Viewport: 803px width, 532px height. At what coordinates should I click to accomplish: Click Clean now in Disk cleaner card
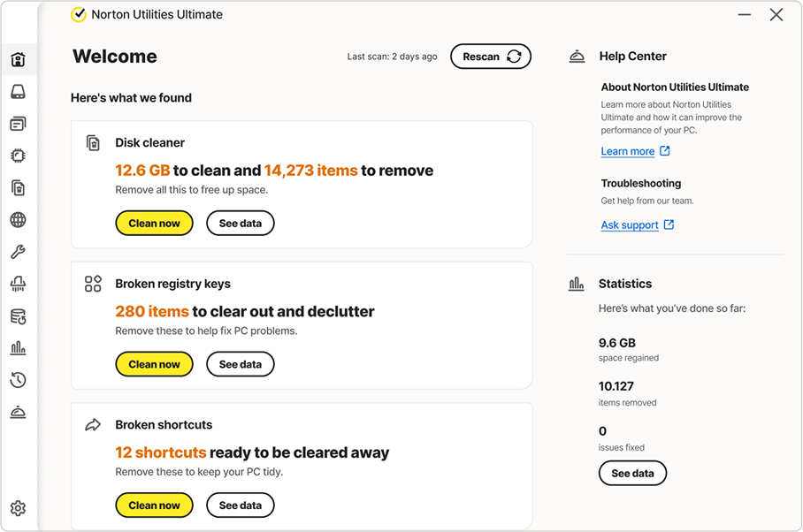(154, 223)
